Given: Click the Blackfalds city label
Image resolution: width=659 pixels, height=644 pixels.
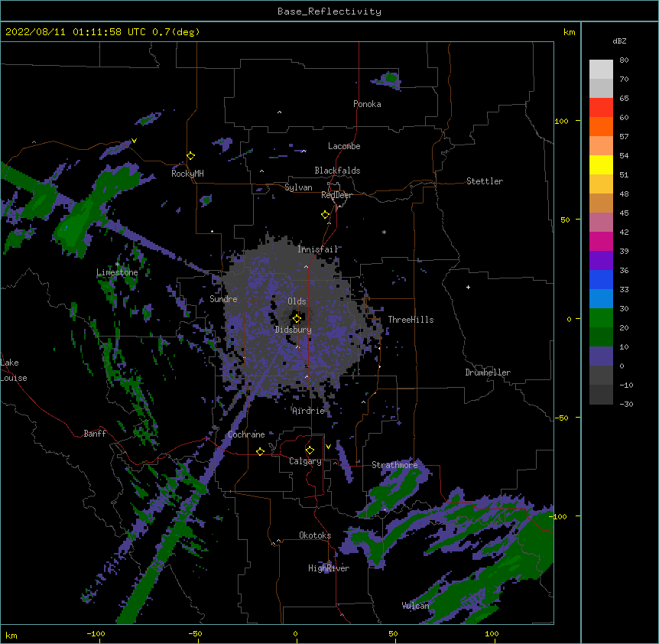Looking at the screenshot, I should pos(337,171).
